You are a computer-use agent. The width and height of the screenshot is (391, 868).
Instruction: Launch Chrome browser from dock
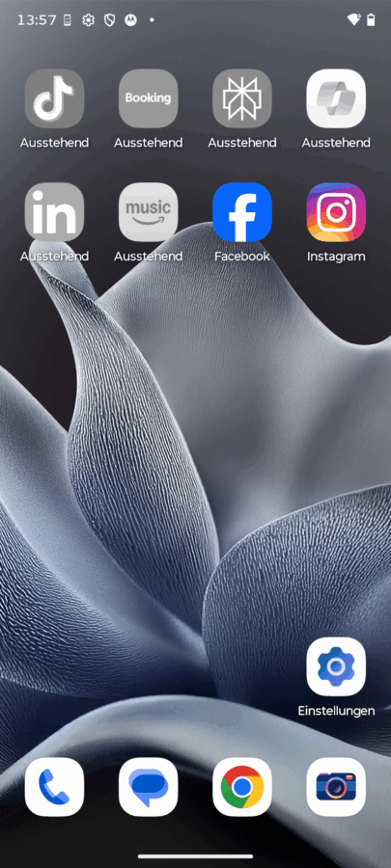242,787
